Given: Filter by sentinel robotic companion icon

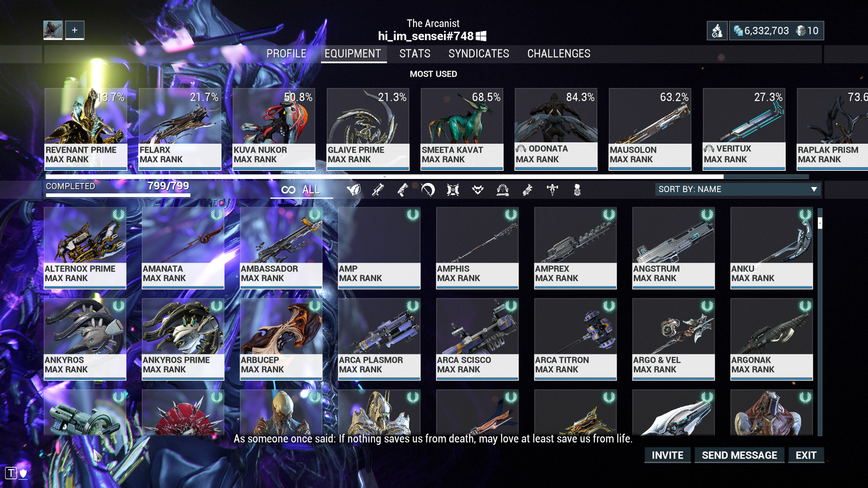Looking at the screenshot, I should [x=453, y=190].
